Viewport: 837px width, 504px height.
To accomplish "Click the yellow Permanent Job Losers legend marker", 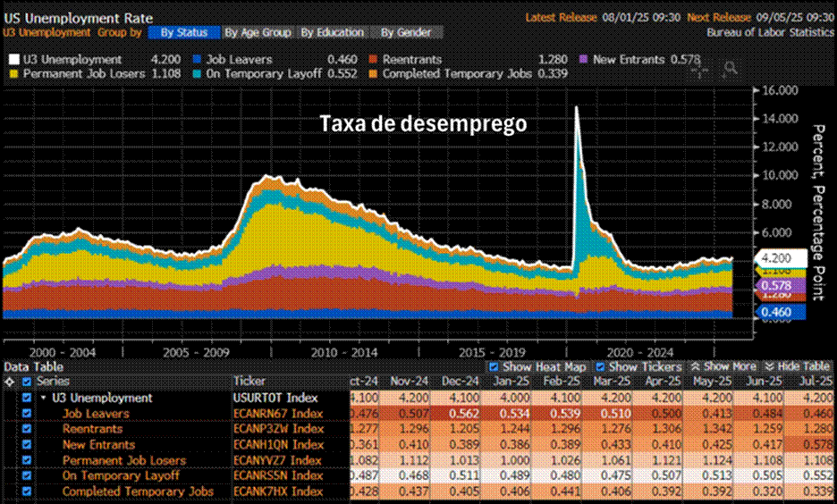I will (x=13, y=74).
